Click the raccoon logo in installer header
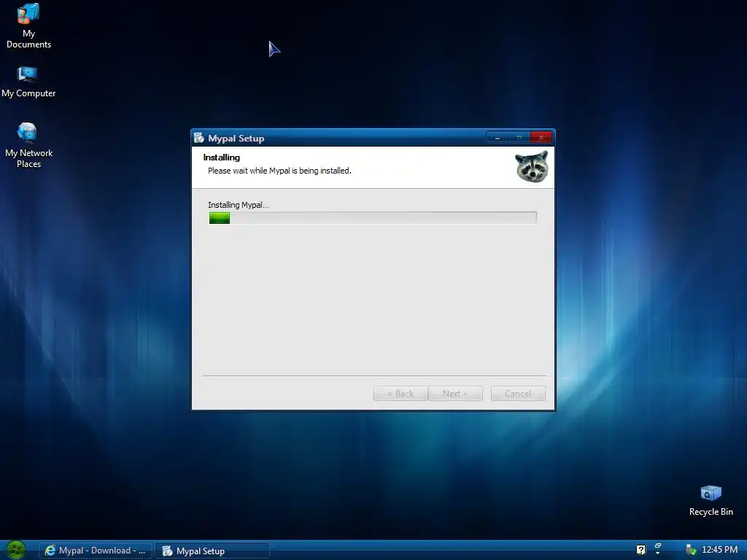The height and width of the screenshot is (560, 747). [x=532, y=166]
